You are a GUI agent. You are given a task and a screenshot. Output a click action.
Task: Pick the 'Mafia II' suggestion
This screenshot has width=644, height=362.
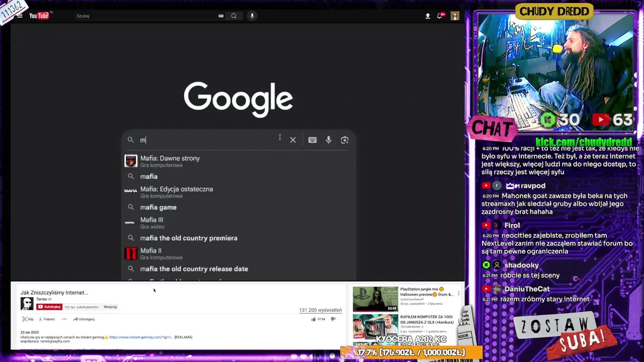tap(238, 253)
